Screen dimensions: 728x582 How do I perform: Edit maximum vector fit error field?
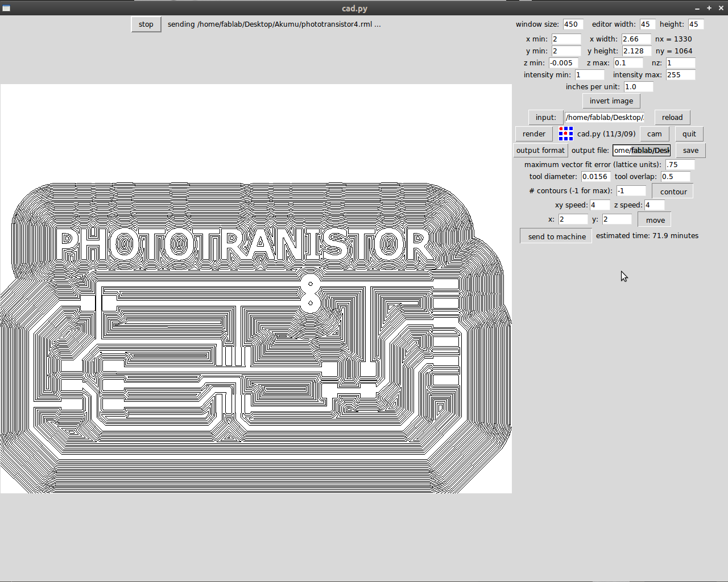pos(680,165)
